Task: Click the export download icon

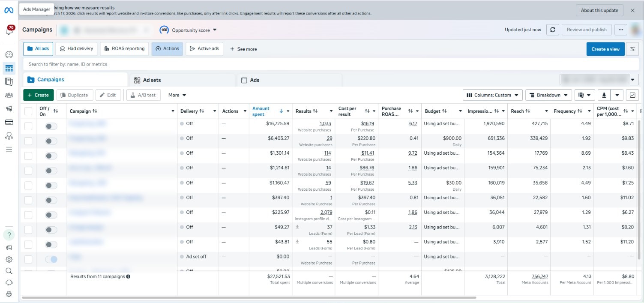Action: click(x=604, y=95)
